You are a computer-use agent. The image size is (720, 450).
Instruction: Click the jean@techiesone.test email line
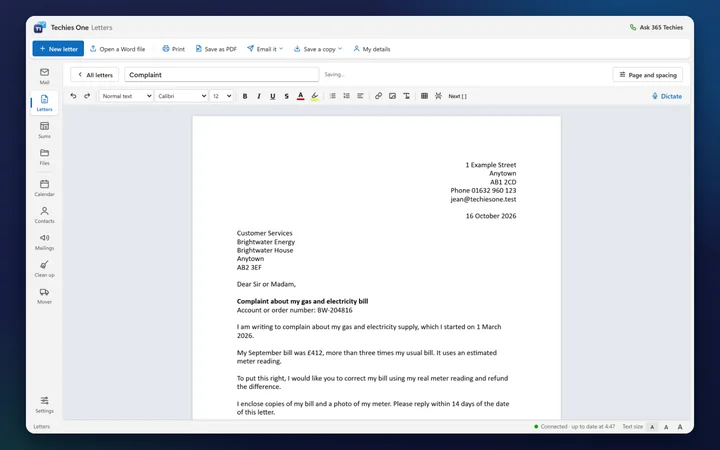[x=483, y=199]
